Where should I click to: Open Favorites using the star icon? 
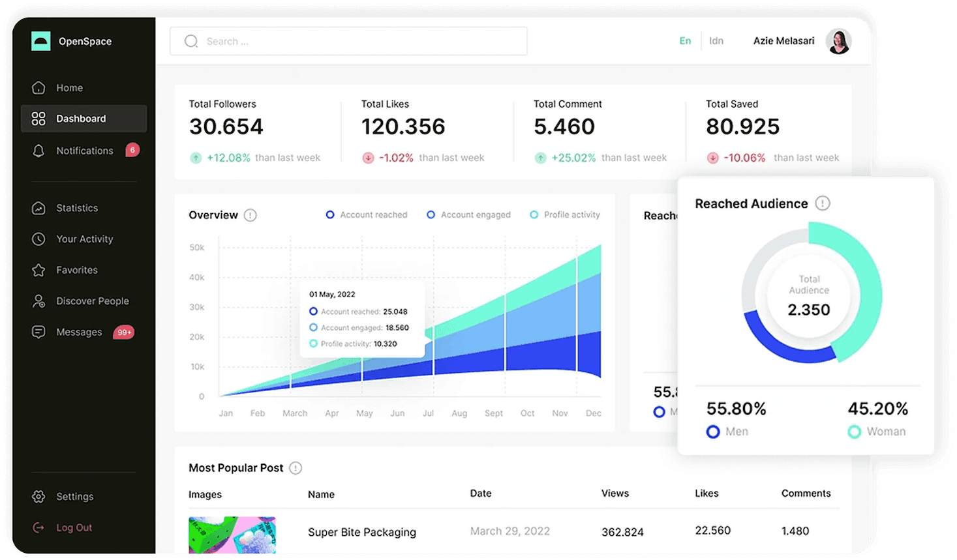coord(39,269)
